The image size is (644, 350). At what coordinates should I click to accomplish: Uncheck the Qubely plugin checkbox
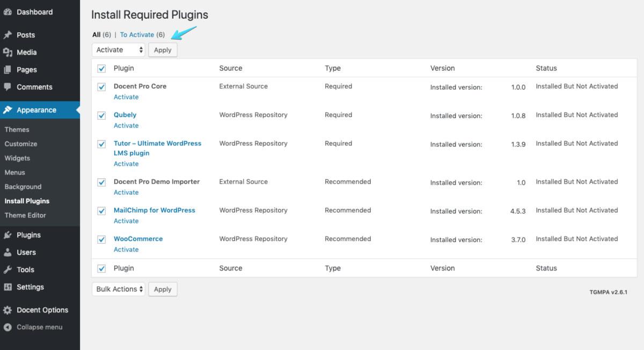pyautogui.click(x=101, y=115)
